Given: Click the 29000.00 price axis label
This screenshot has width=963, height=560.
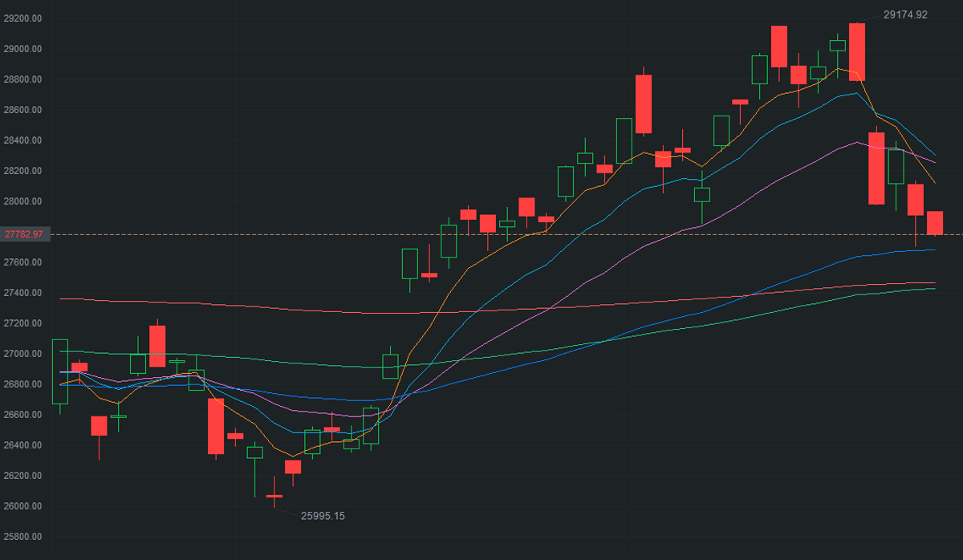Looking at the screenshot, I should pyautogui.click(x=23, y=49).
